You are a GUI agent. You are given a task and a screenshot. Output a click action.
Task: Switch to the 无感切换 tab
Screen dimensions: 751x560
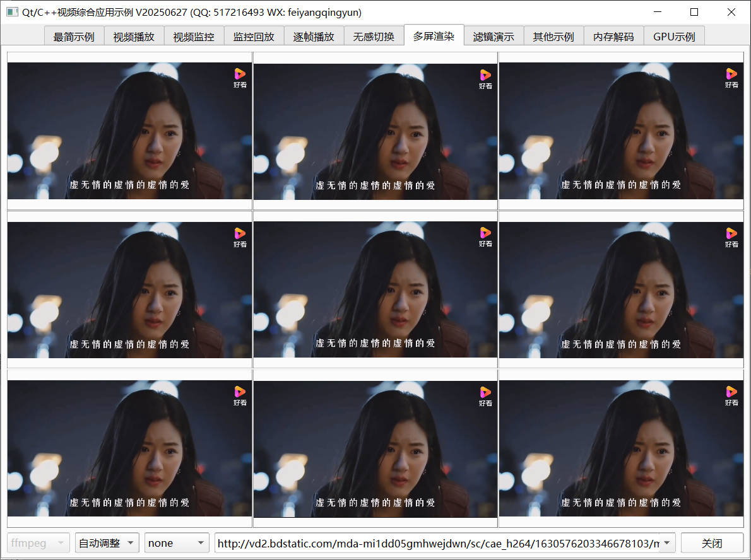[374, 37]
